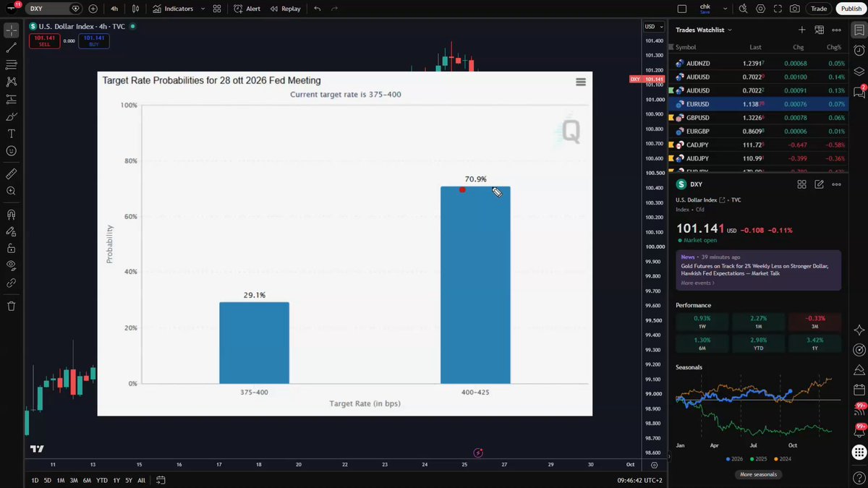Open the watchlist more options menu
This screenshot has height=488, width=868.
(837, 30)
